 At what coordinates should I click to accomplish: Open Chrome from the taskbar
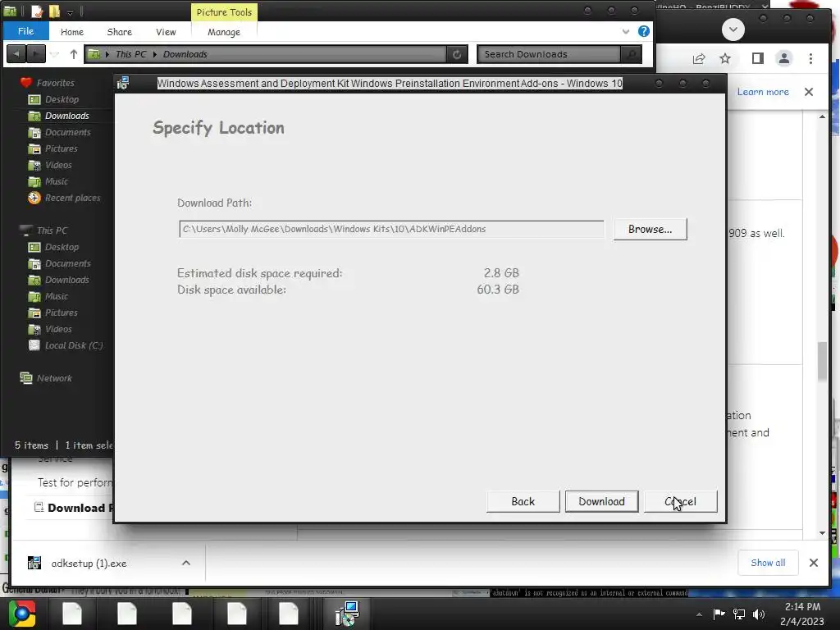tap(21, 614)
